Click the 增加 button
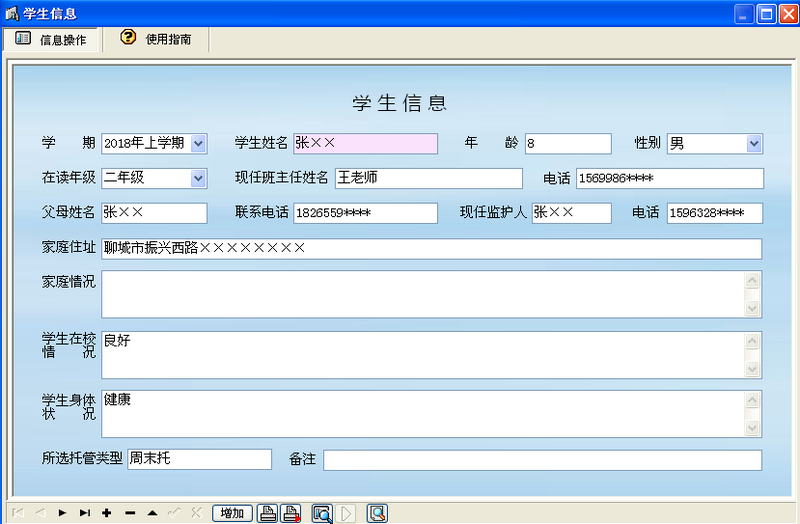The height and width of the screenshot is (524, 800). [x=232, y=513]
